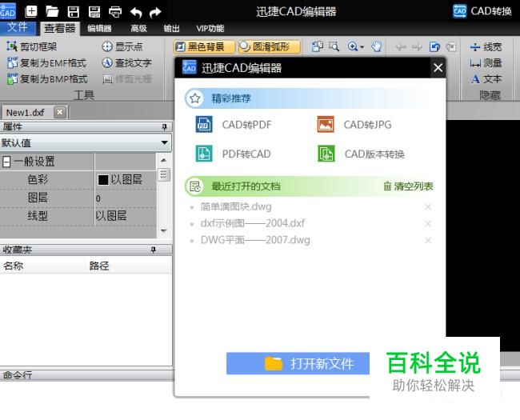Toggle the 文本 display

486,79
